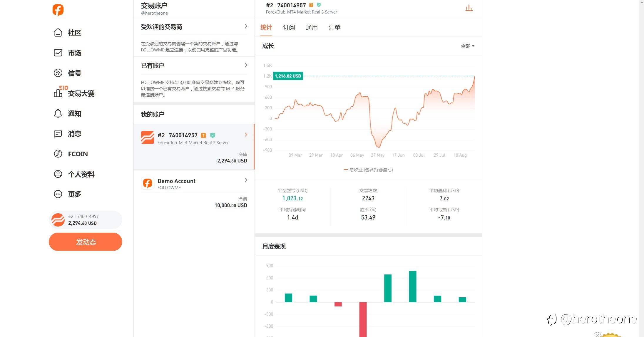This screenshot has width=644, height=337.
Task: Open the 通知 notifications bell
Action: coord(58,113)
